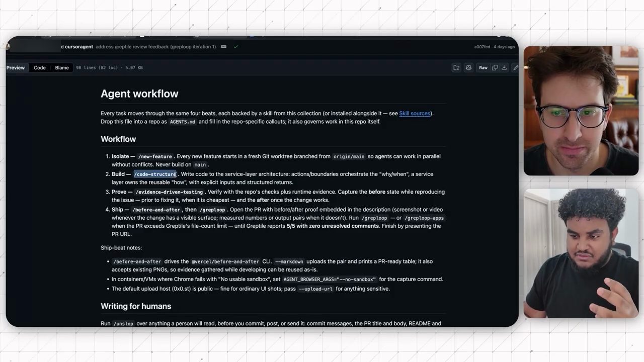644x362 pixels.
Task: Click the /unslop code snippet
Action: [x=123, y=324]
